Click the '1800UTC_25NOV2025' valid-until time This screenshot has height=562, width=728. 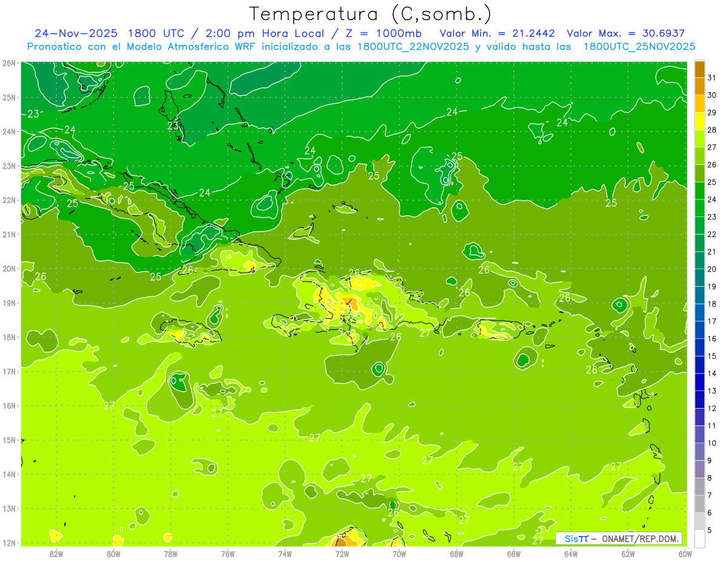click(x=639, y=47)
